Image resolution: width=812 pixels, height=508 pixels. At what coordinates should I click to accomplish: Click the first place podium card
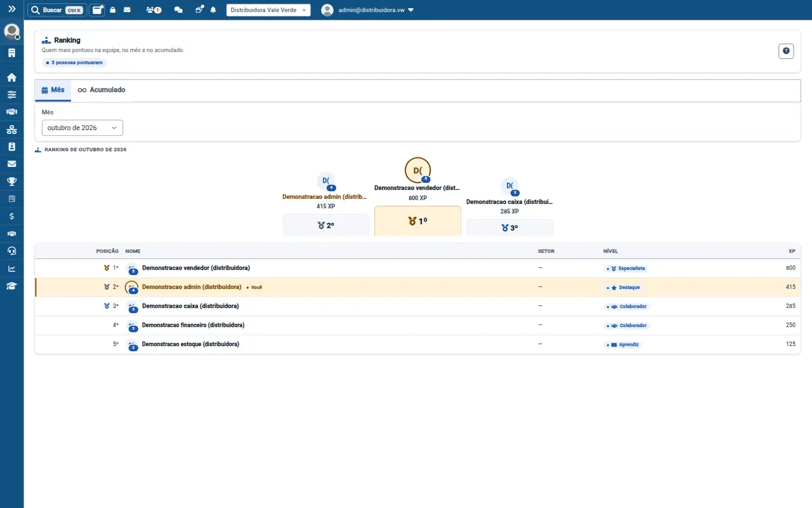417,221
